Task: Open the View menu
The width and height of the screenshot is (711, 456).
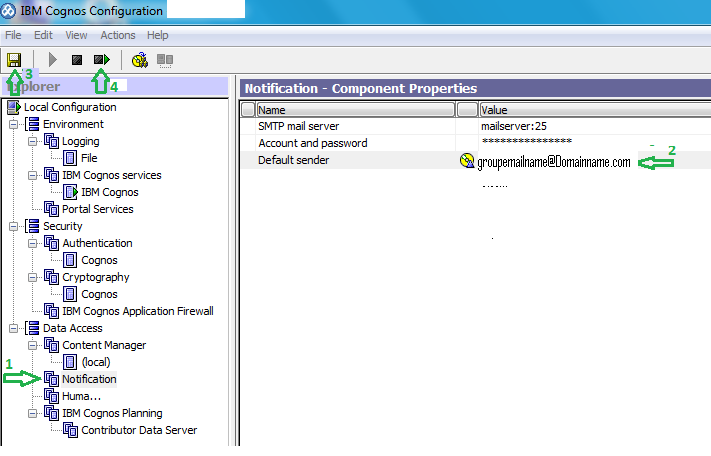Action: pyautogui.click(x=76, y=35)
